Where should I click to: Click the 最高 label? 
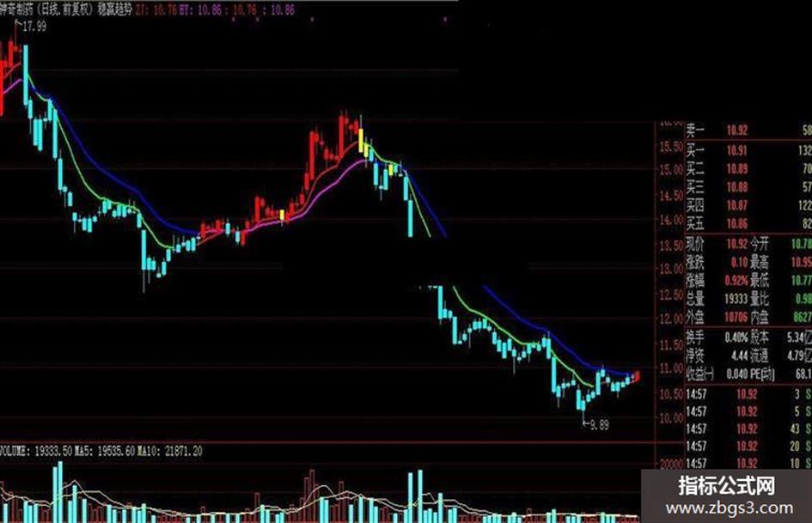(760, 262)
